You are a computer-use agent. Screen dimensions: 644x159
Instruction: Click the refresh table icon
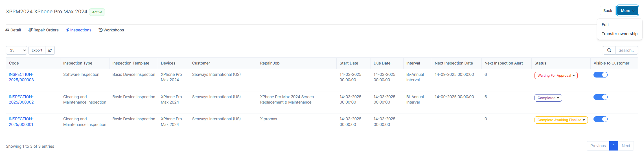tap(50, 50)
